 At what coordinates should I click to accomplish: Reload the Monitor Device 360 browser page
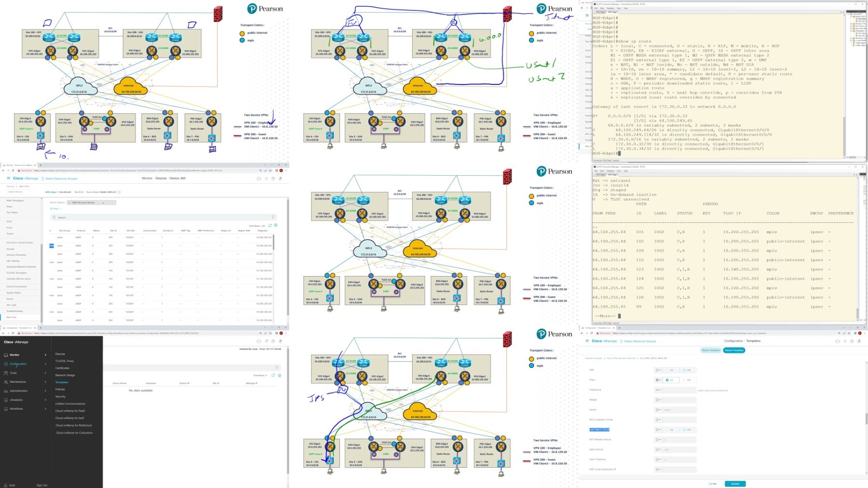[13, 170]
